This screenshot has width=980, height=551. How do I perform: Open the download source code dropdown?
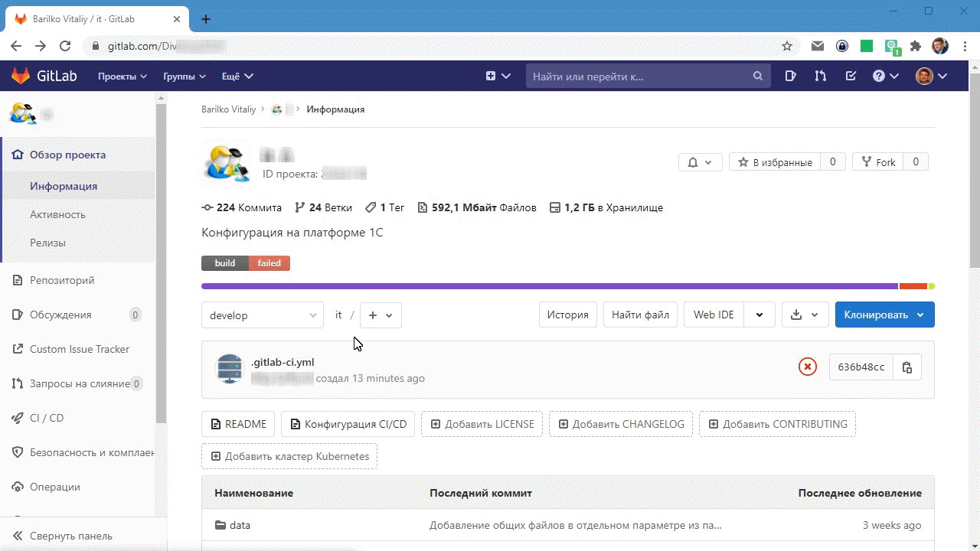pyautogui.click(x=805, y=315)
